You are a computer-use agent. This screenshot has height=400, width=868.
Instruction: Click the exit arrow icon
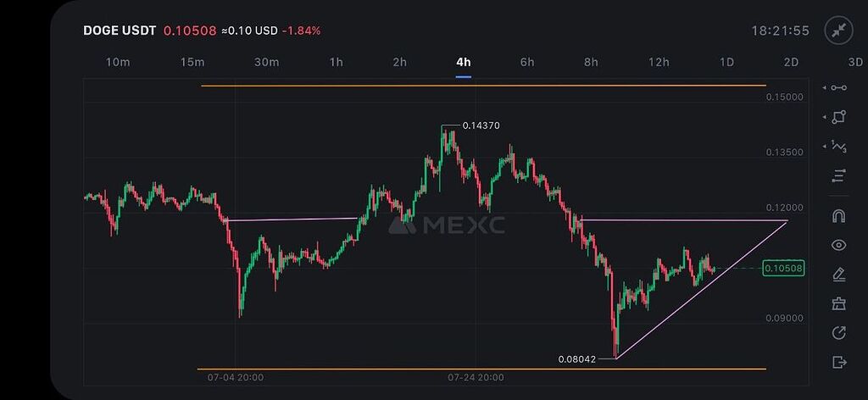click(839, 362)
